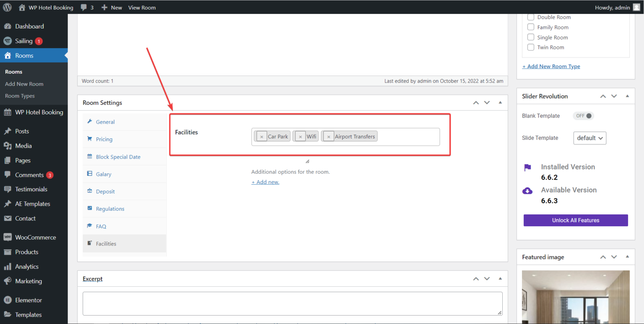Remove the Airport Transfers facility tag

[x=329, y=136]
